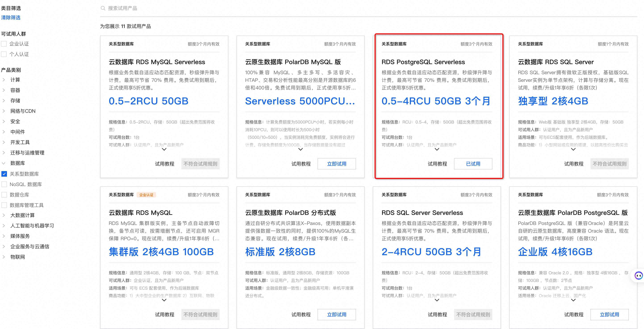
Task: Open 试用教程 for PolarDB PostgreSQL 版
Action: tap(574, 314)
